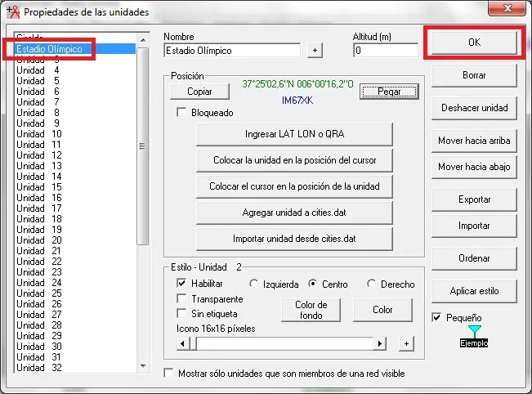Image resolution: width=532 pixels, height=394 pixels.
Task: Click Importar unidad desde cities.dat
Action: click(x=294, y=239)
